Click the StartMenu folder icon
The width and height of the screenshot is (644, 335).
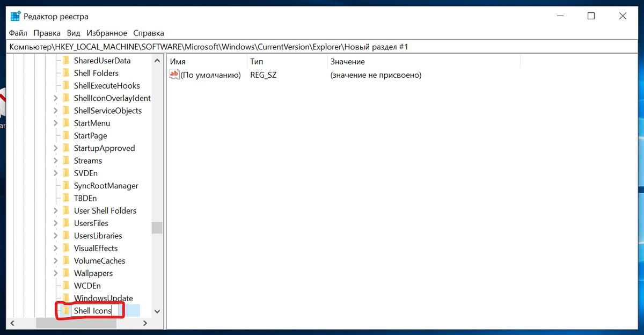point(66,123)
